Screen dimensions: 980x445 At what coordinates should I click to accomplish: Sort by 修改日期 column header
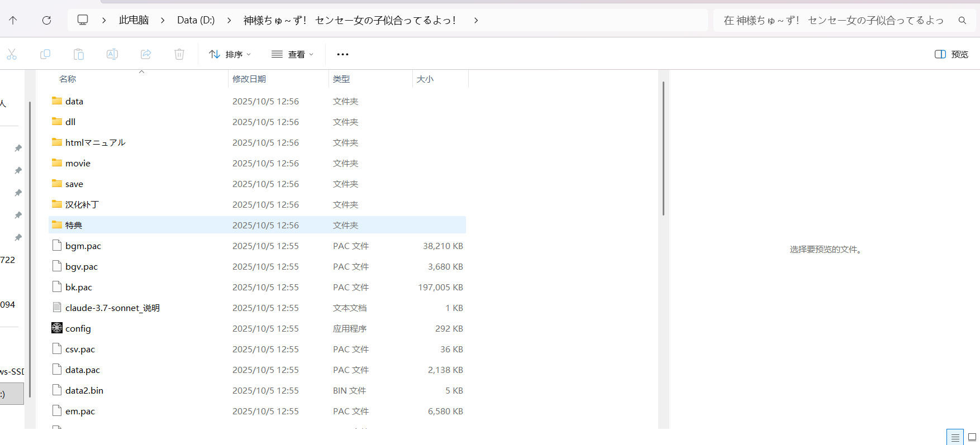249,79
